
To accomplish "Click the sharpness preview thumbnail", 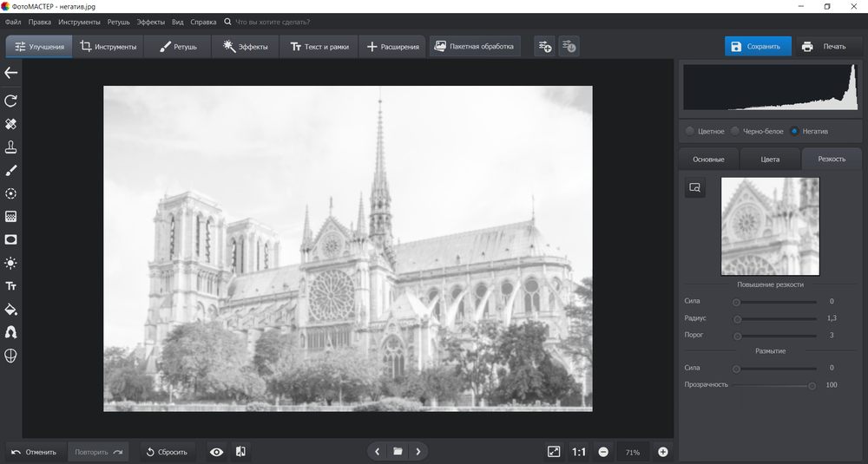I will (770, 226).
